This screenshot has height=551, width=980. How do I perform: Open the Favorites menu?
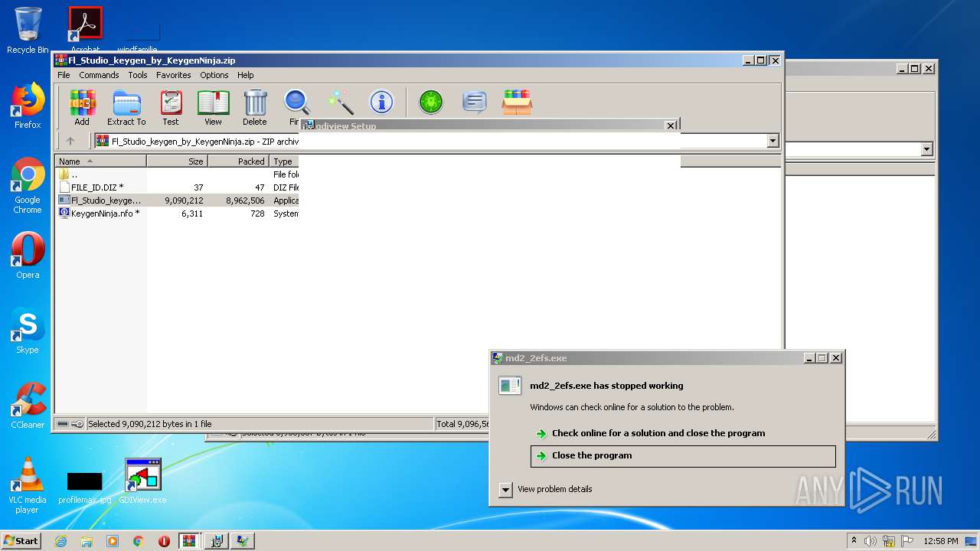coord(174,75)
